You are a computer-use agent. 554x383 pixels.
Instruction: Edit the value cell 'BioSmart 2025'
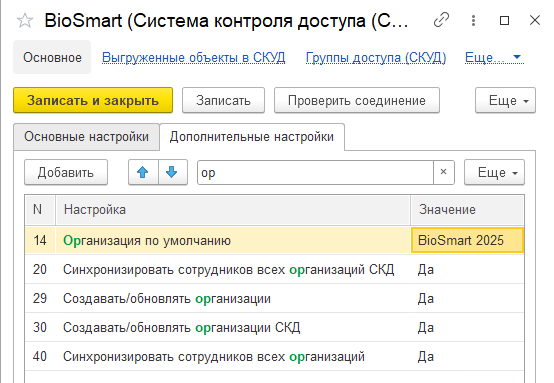pos(467,240)
